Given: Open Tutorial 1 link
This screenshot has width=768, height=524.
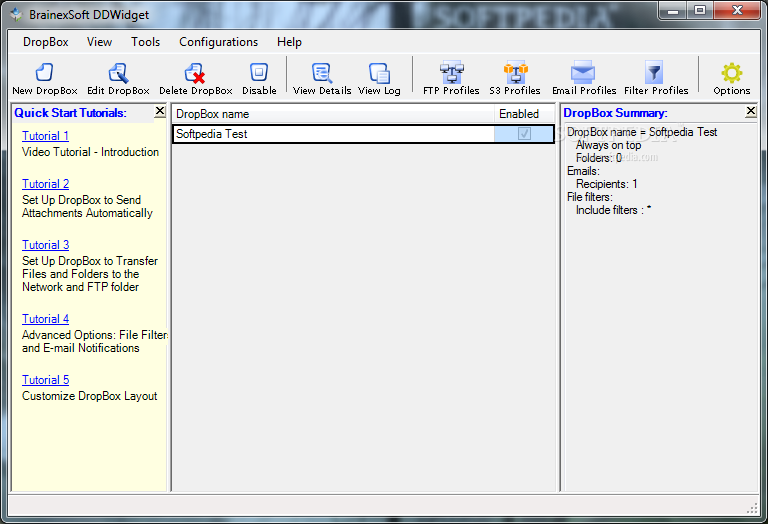Looking at the screenshot, I should [x=45, y=136].
